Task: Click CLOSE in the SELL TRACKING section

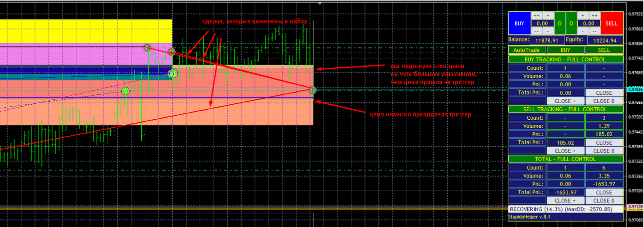Action: coord(604,143)
